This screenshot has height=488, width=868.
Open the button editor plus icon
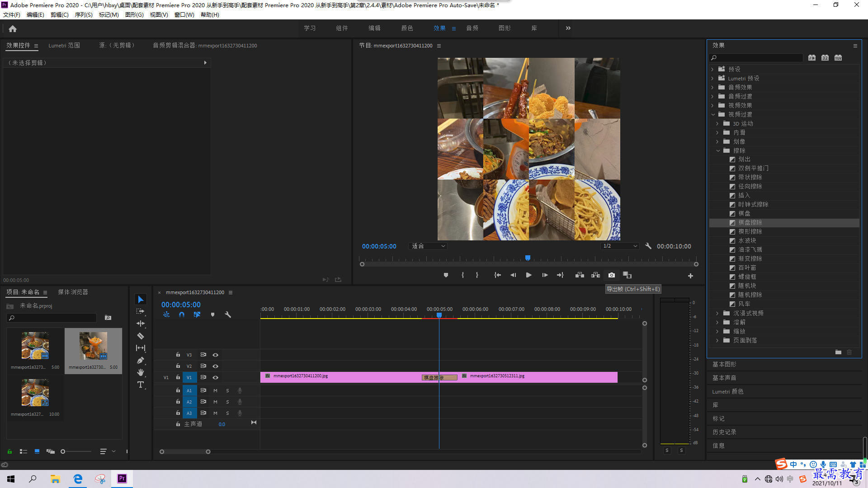point(690,276)
